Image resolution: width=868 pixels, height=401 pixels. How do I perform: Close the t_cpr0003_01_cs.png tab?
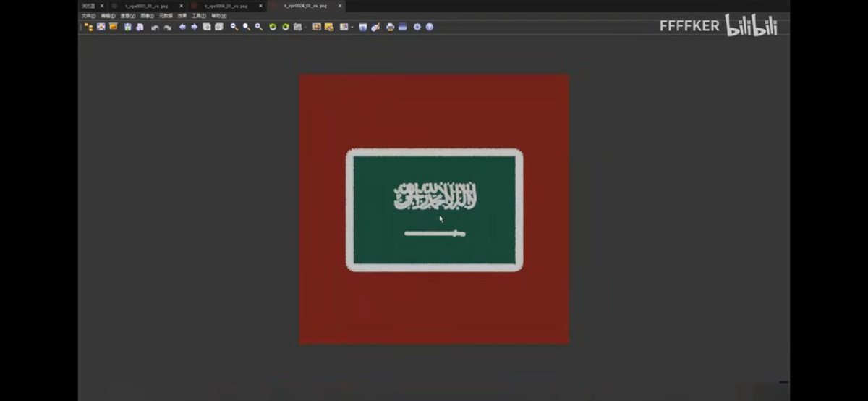coord(181,6)
